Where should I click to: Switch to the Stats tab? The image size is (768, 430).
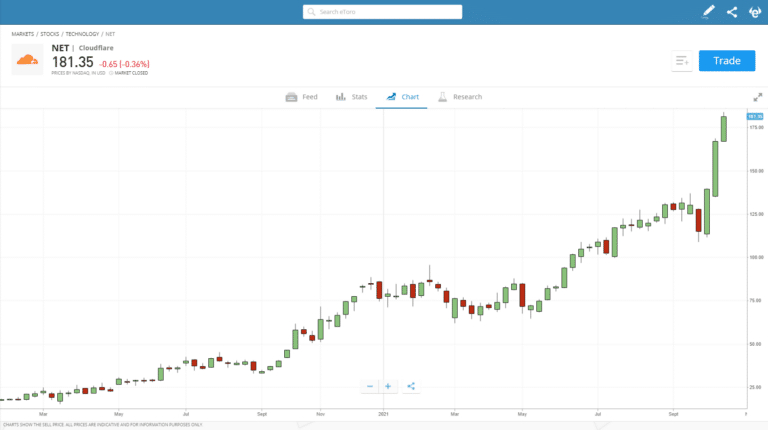tap(351, 97)
